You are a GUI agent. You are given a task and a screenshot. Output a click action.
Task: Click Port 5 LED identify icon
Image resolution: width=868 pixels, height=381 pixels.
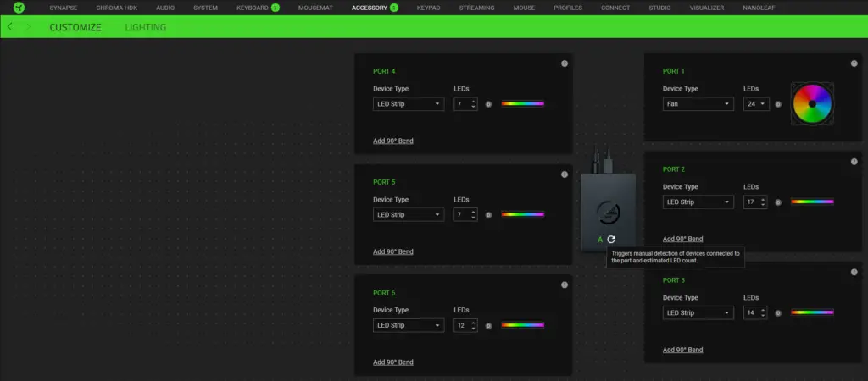(488, 214)
